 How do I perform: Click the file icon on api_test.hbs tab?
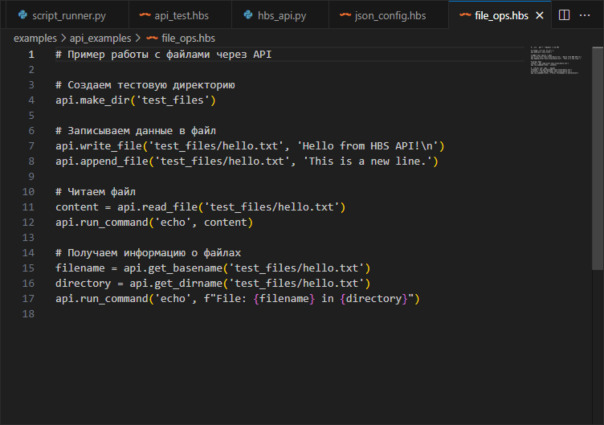pyautogui.click(x=146, y=16)
